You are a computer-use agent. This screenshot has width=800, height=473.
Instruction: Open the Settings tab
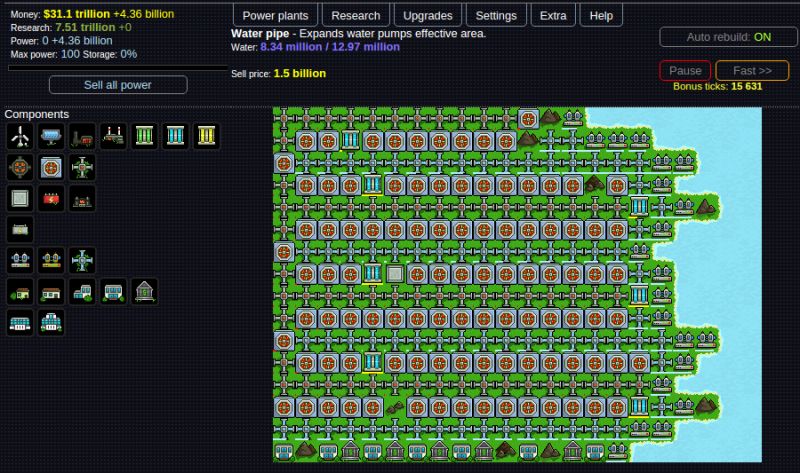click(496, 15)
